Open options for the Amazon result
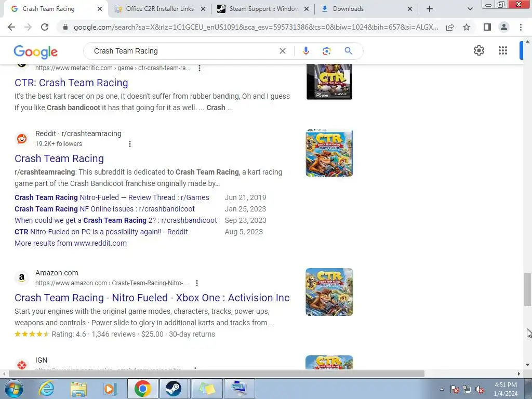The image size is (532, 399). tap(197, 283)
